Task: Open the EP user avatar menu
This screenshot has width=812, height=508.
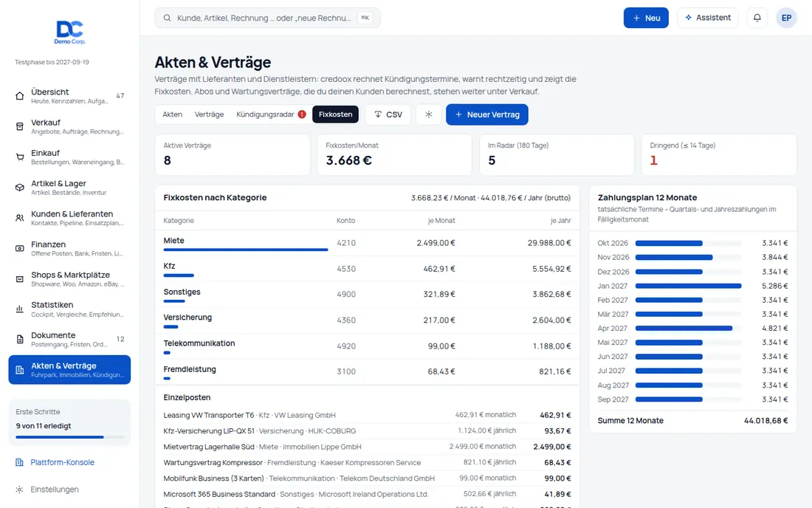Action: point(786,18)
